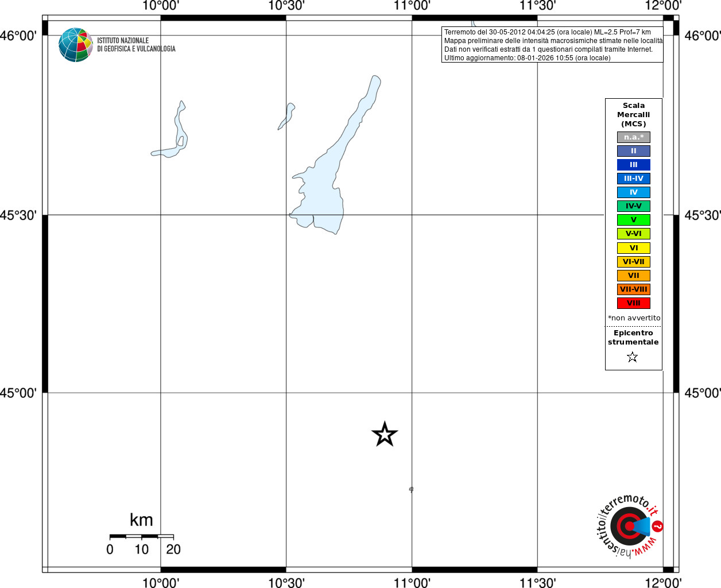The height and width of the screenshot is (588, 721).
Task: Click the bottom 10°00' longitude label
Action: coord(160,583)
